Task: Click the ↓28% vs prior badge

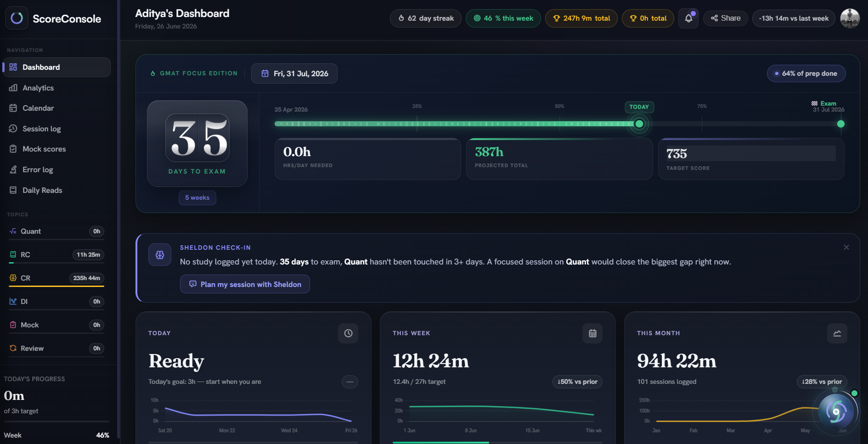Action: (x=822, y=382)
